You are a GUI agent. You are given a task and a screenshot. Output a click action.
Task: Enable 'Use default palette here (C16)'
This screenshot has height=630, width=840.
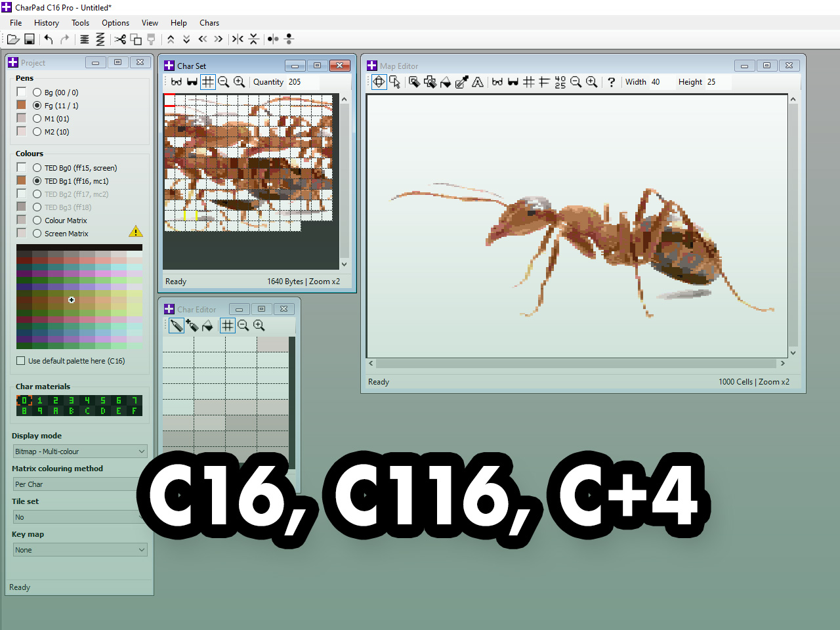pos(21,361)
